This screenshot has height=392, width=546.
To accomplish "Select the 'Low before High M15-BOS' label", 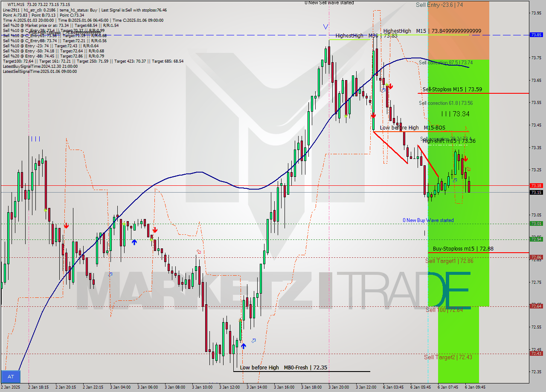I will click(412, 128).
